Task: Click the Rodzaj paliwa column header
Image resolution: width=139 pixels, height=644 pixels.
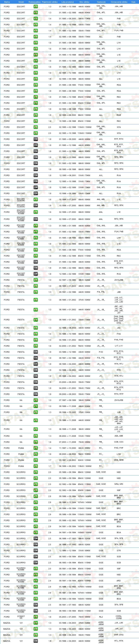Action: 34,2
